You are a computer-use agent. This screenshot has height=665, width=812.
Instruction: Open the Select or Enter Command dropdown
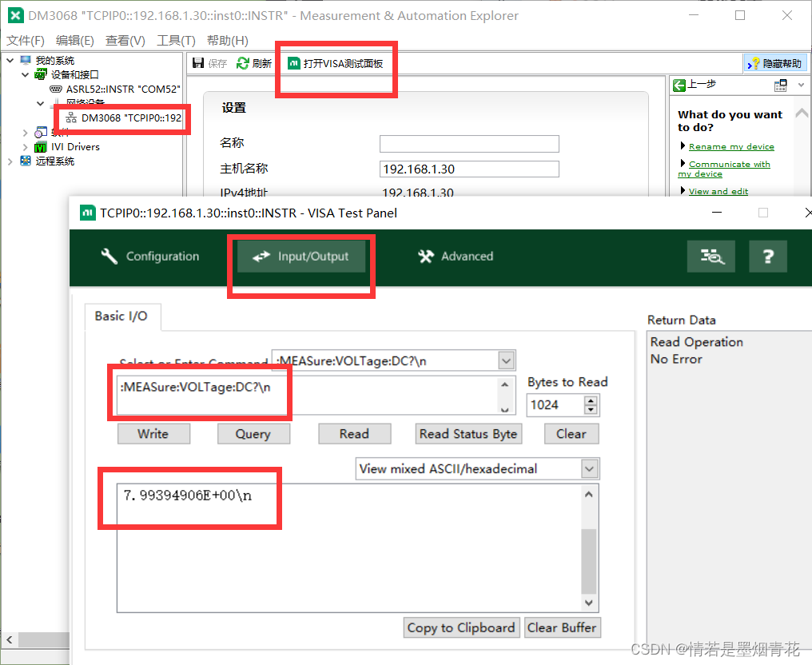tap(506, 360)
